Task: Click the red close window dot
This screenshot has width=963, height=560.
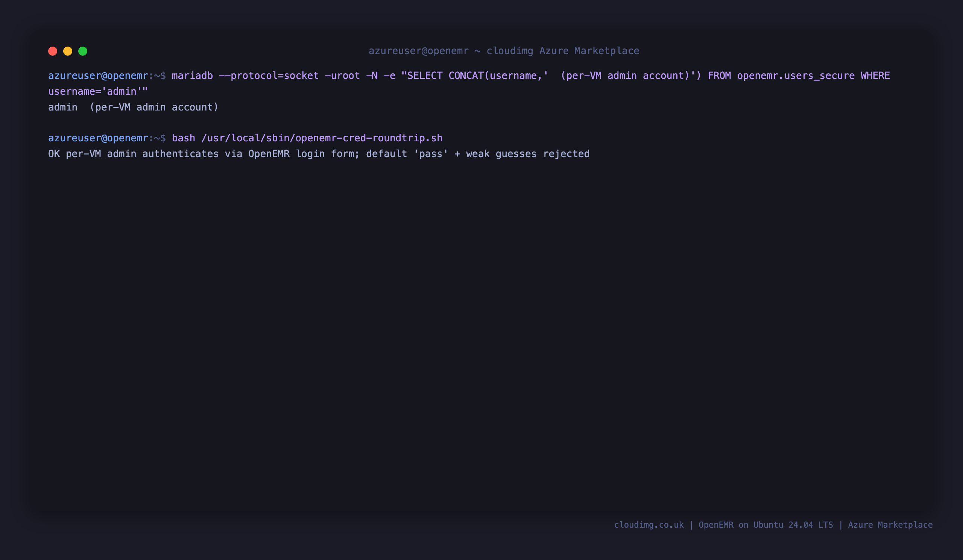Action: pos(53,51)
